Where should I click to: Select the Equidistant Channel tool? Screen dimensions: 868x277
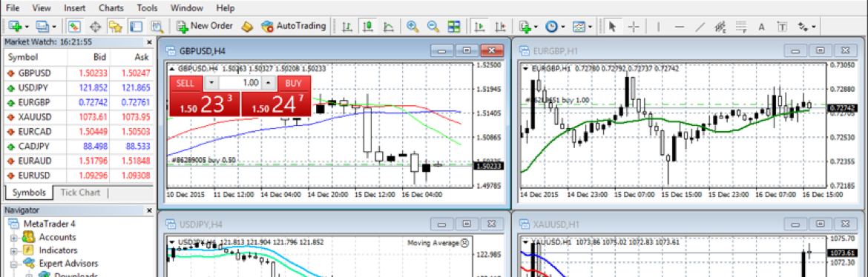coord(721,26)
